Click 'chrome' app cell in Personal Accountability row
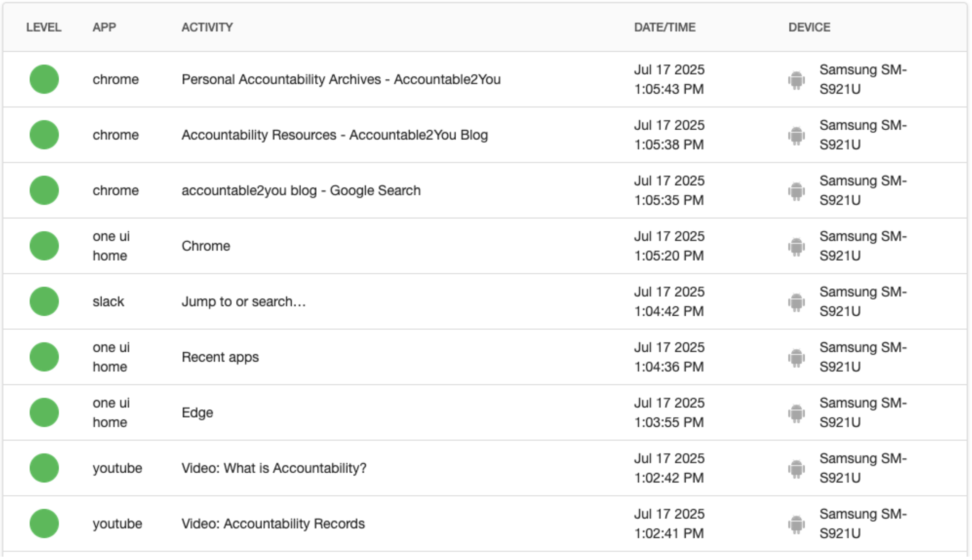972x560 pixels. pos(116,79)
